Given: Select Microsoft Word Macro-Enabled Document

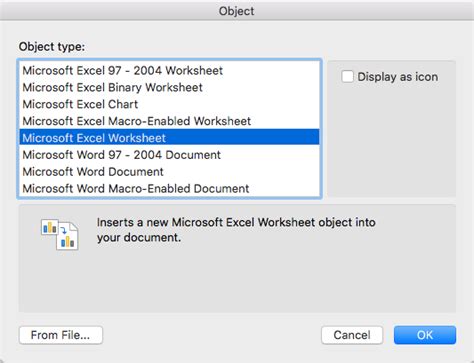Looking at the screenshot, I should coord(169,188).
